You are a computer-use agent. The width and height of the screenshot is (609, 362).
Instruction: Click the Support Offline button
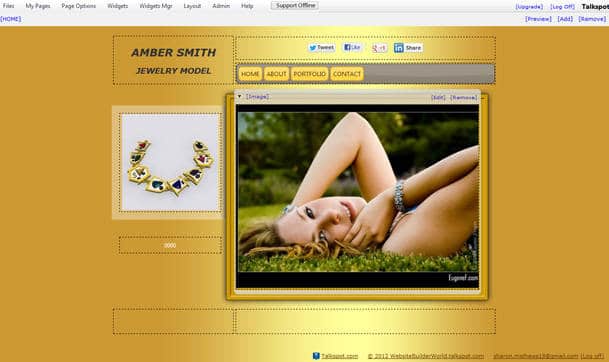pos(295,5)
